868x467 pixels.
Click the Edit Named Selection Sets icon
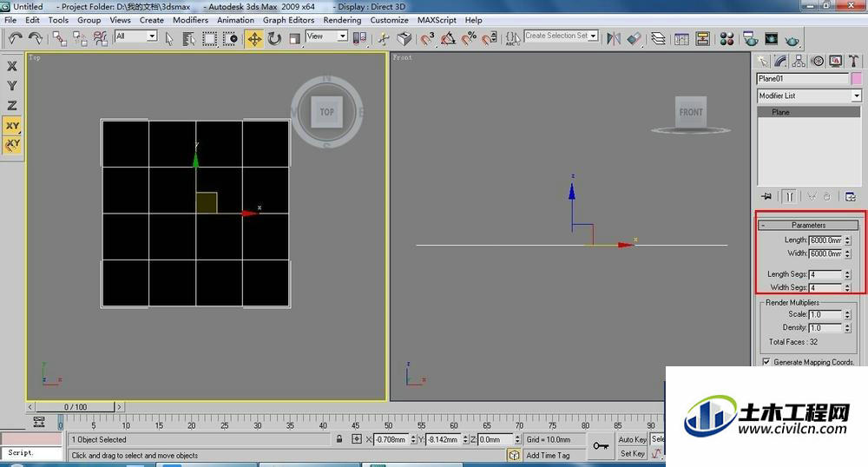[x=513, y=38]
